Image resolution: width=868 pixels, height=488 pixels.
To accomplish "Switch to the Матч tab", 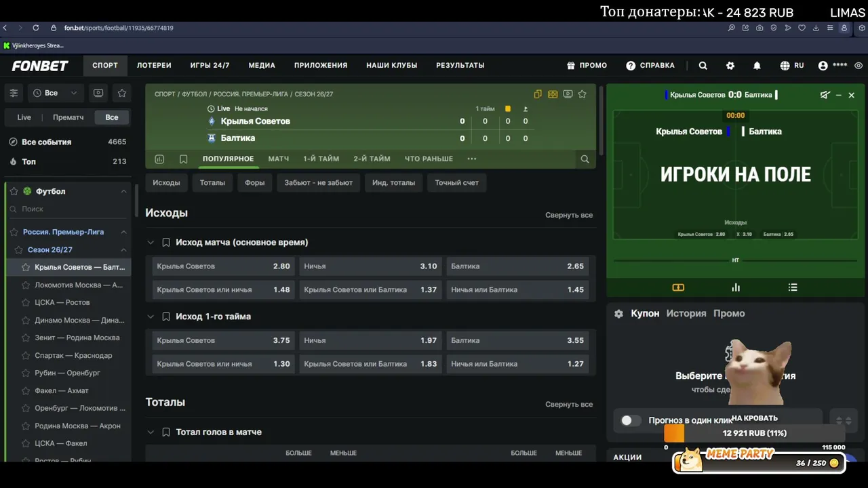I will [x=278, y=159].
